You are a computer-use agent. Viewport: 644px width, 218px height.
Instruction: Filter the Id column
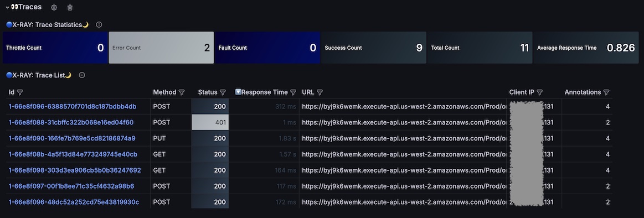pos(20,92)
